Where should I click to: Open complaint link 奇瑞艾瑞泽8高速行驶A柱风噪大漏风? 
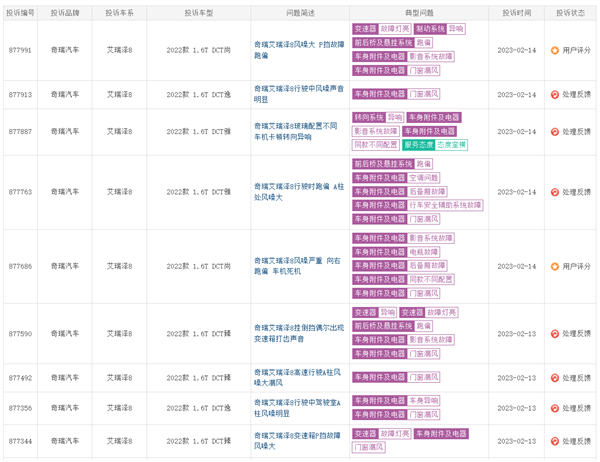tap(297, 377)
